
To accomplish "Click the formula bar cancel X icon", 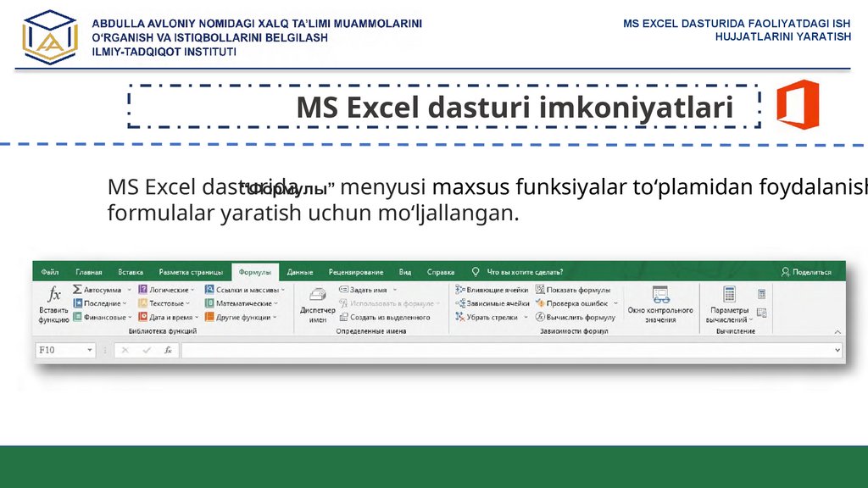I will [x=125, y=350].
